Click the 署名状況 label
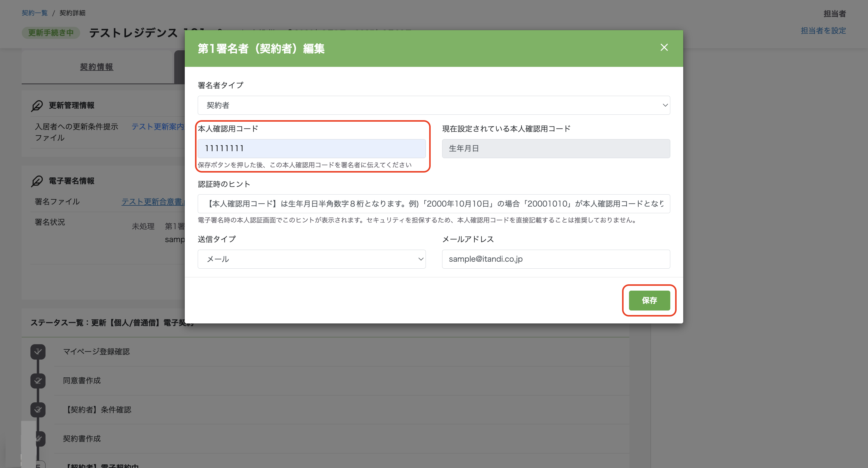The image size is (868, 468). pyautogui.click(x=50, y=222)
